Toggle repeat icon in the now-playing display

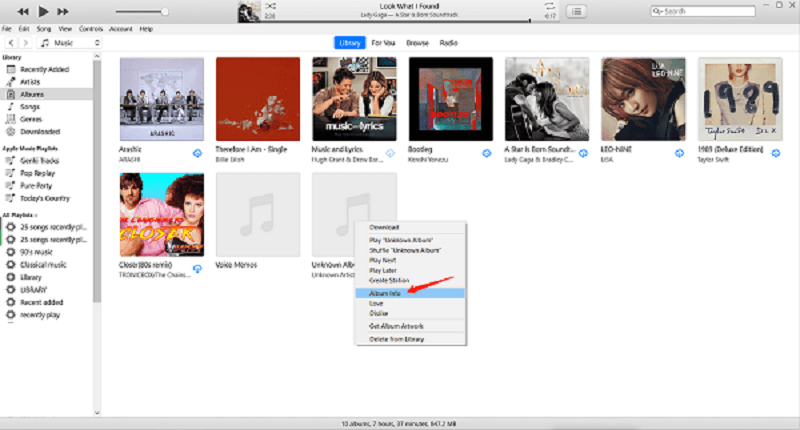549,6
